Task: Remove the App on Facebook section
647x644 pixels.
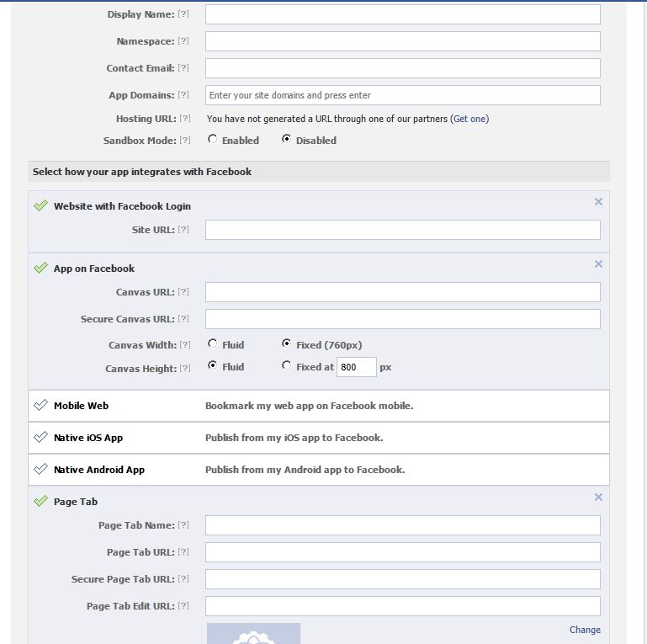Action: point(598,263)
